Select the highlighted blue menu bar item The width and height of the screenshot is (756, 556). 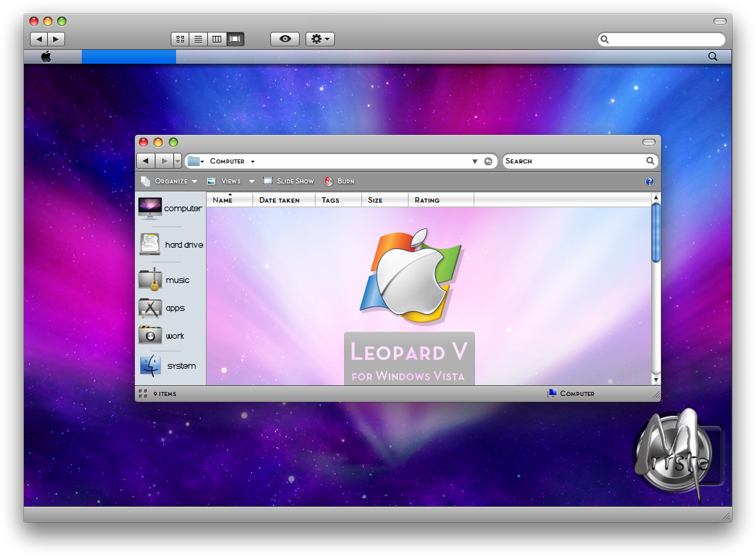coord(129,57)
